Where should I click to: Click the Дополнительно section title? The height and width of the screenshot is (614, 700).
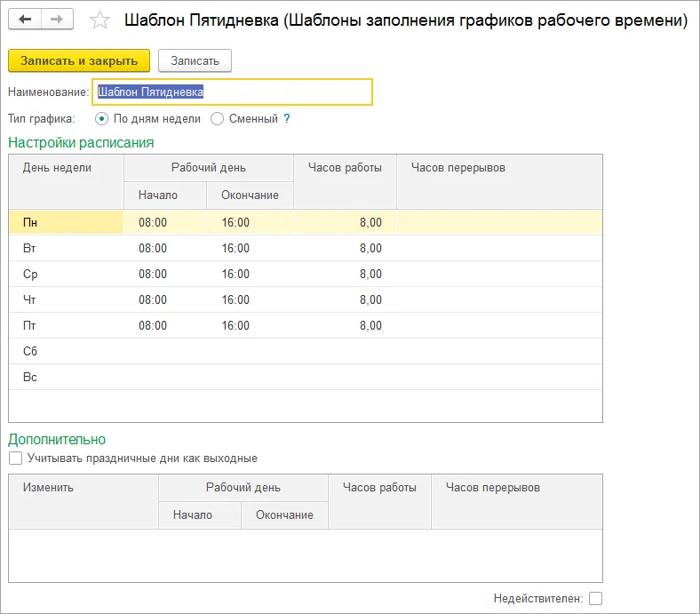[x=57, y=440]
